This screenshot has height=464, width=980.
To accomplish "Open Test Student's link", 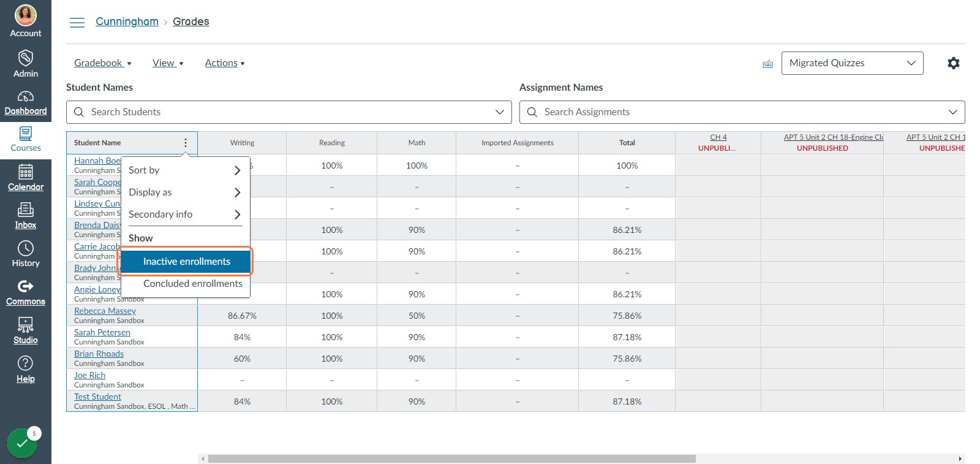I will [x=97, y=397].
